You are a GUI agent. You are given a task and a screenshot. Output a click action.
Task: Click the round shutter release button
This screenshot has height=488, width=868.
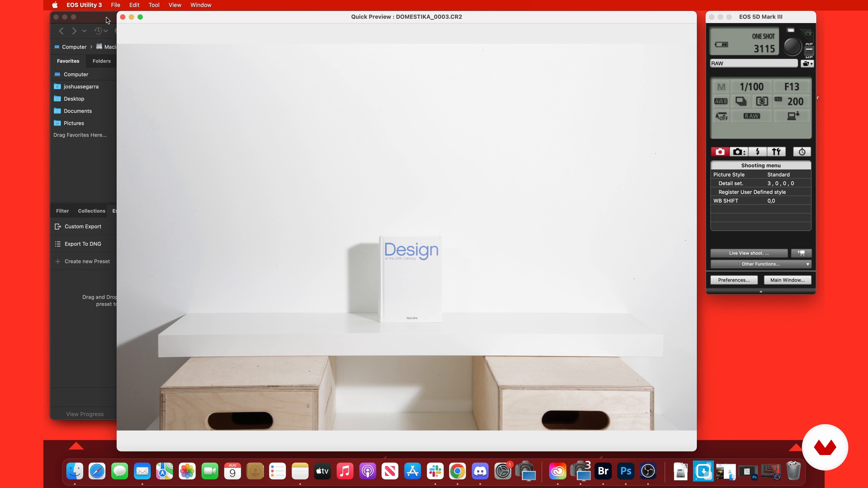[792, 47]
